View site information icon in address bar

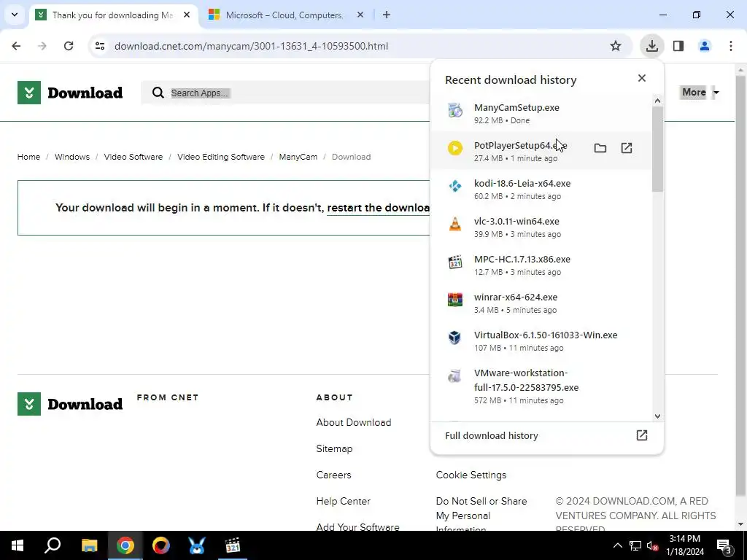(x=100, y=46)
